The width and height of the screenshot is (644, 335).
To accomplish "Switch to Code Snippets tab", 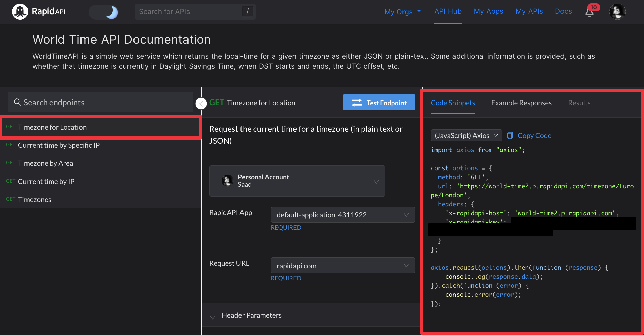I will pos(453,103).
